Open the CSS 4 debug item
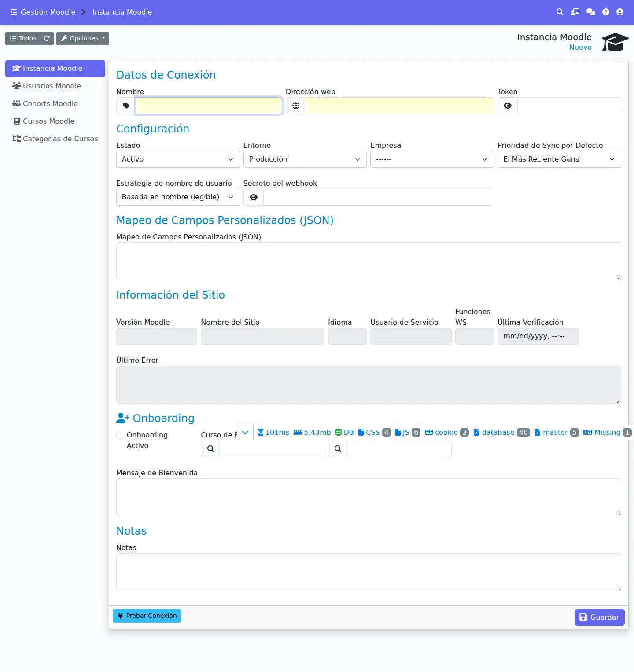This screenshot has width=634, height=672. point(374,432)
